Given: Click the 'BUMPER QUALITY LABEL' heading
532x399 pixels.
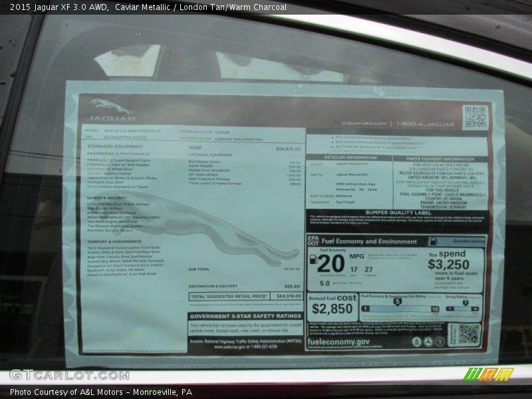Looking at the screenshot, I should tap(398, 213).
